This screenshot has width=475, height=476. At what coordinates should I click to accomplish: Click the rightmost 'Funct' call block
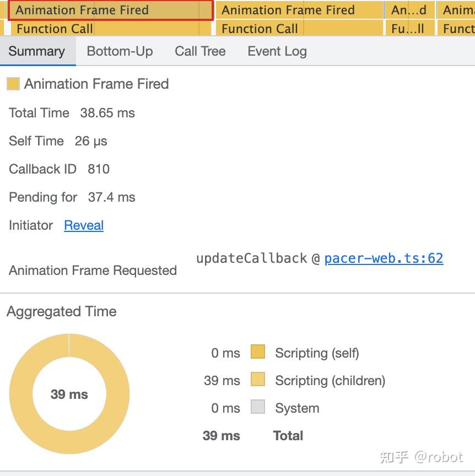coord(458,29)
